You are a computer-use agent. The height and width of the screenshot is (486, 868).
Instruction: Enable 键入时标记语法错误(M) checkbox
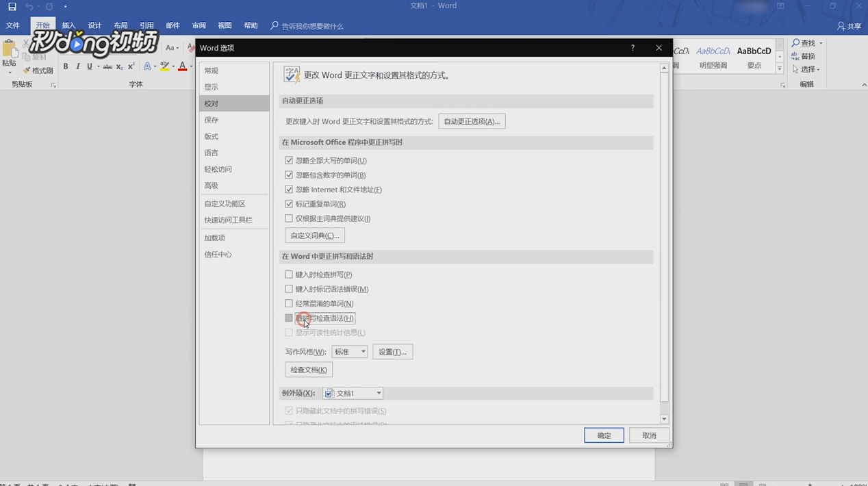289,289
